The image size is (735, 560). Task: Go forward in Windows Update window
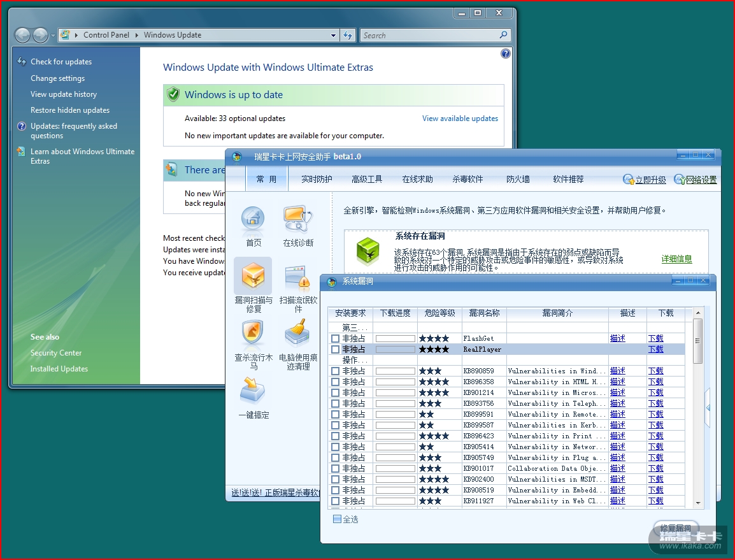[40, 35]
